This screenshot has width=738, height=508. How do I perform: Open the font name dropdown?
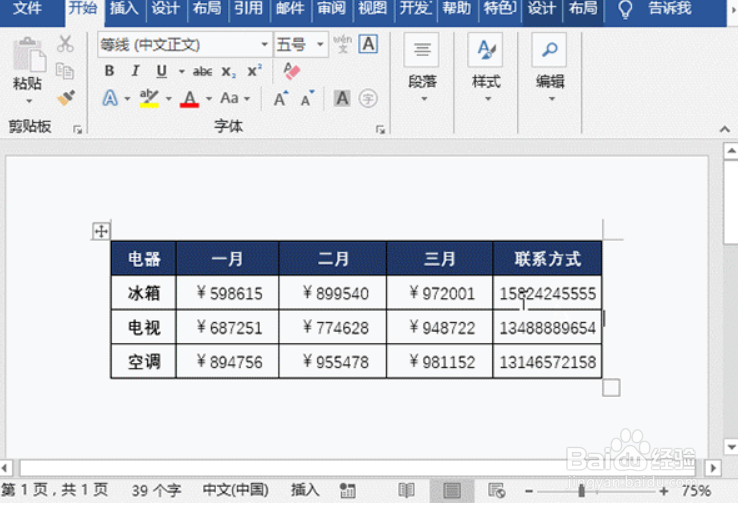click(265, 45)
